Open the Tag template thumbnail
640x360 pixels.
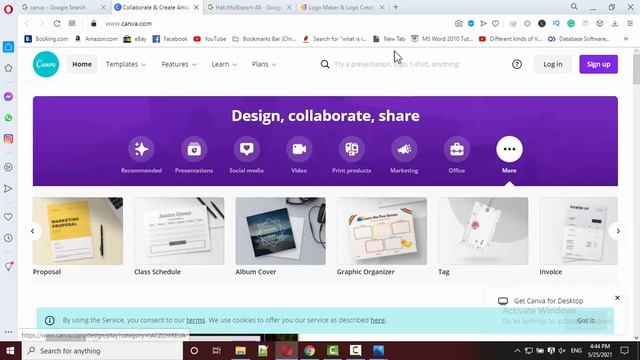click(x=483, y=231)
